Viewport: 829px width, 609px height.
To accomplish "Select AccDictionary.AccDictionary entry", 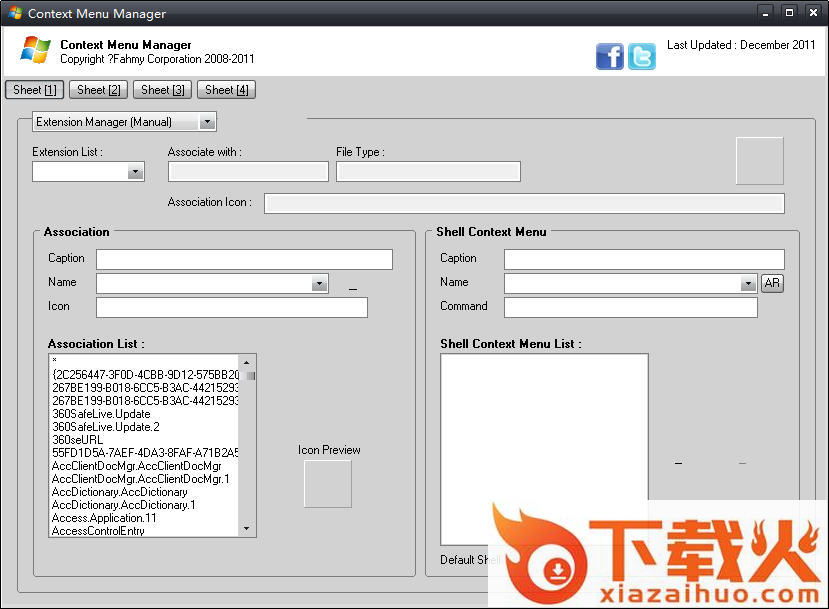I will click(144, 492).
